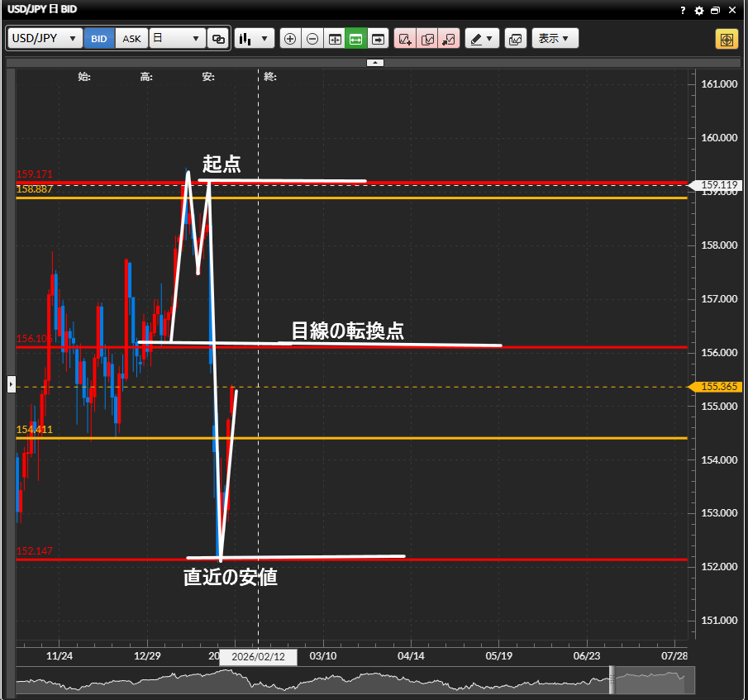Toggle the yellow crosshair cursor button
748x700 pixels.
pyautogui.click(x=727, y=39)
